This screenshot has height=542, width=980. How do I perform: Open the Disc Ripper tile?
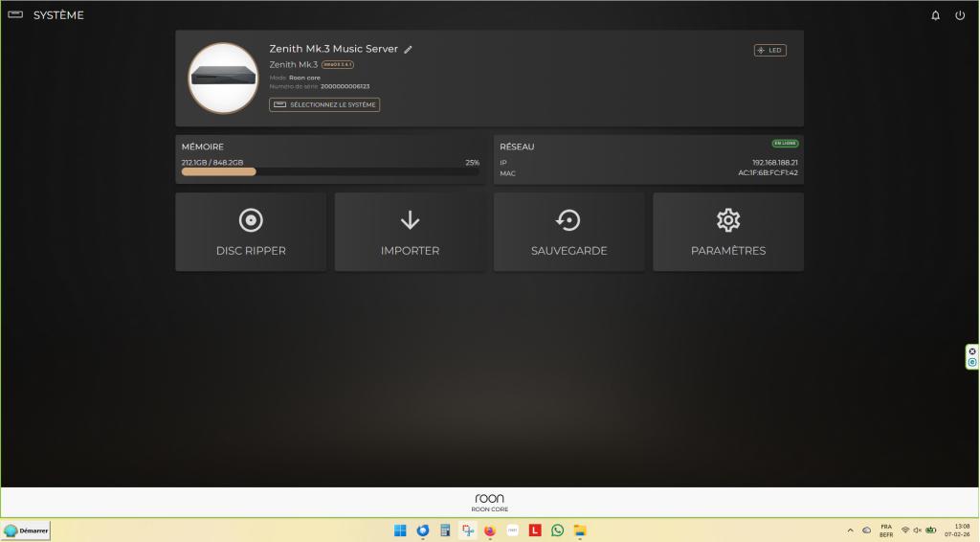pyautogui.click(x=251, y=232)
